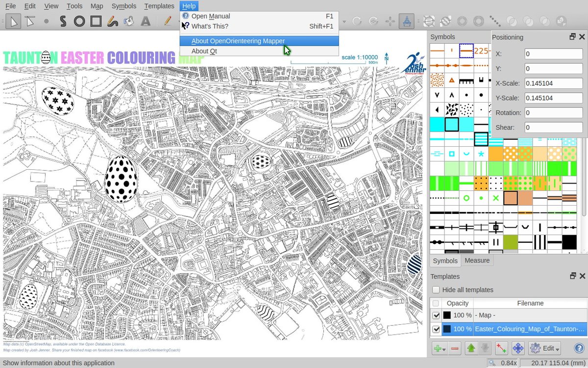Open the View menu
588x368 pixels.
pyautogui.click(x=51, y=6)
